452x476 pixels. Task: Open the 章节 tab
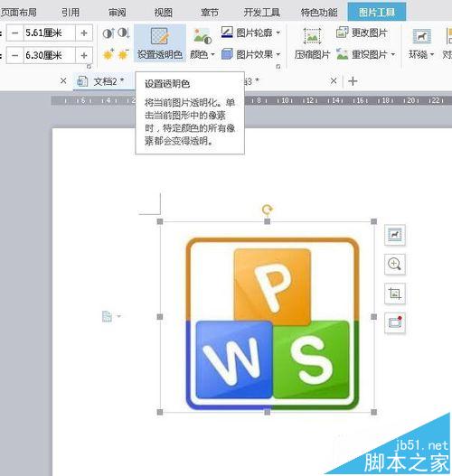(x=210, y=13)
